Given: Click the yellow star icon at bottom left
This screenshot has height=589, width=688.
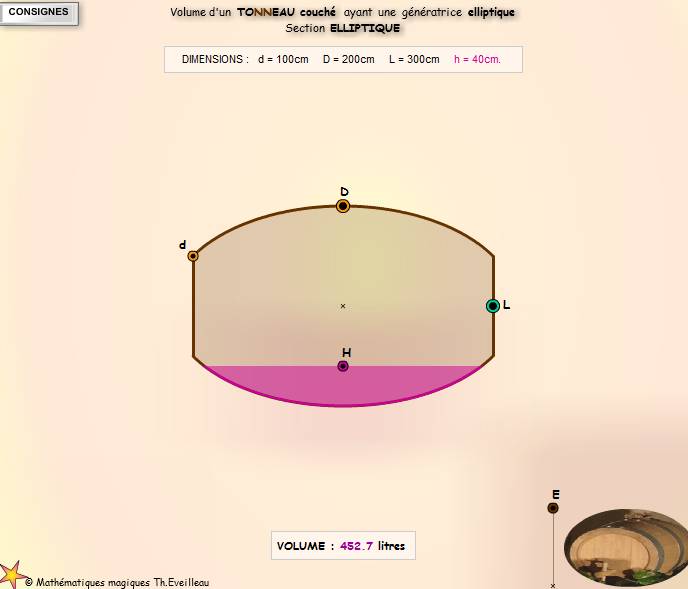Looking at the screenshot, I should coord(11,575).
